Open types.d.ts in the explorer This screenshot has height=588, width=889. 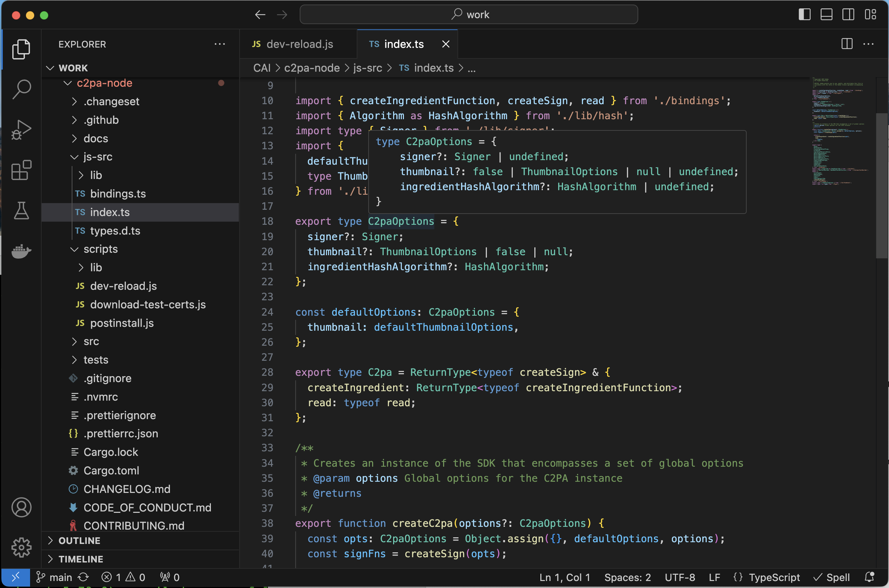(140, 231)
